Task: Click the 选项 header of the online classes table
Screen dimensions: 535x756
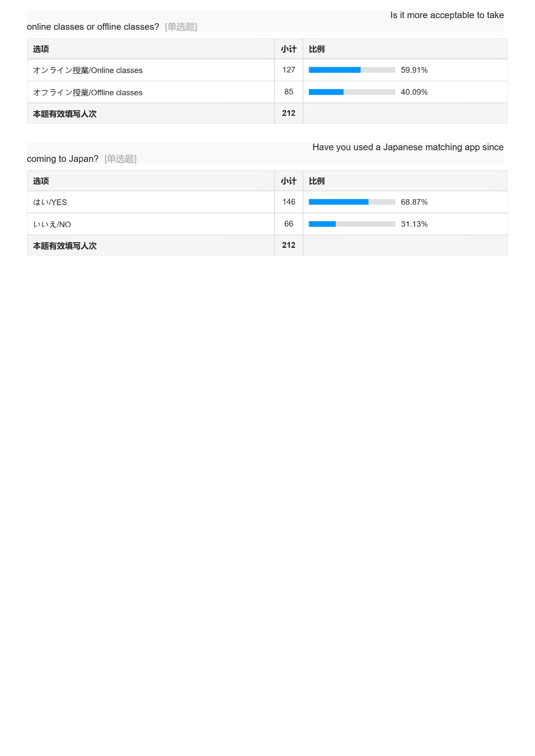Action: tap(41, 49)
